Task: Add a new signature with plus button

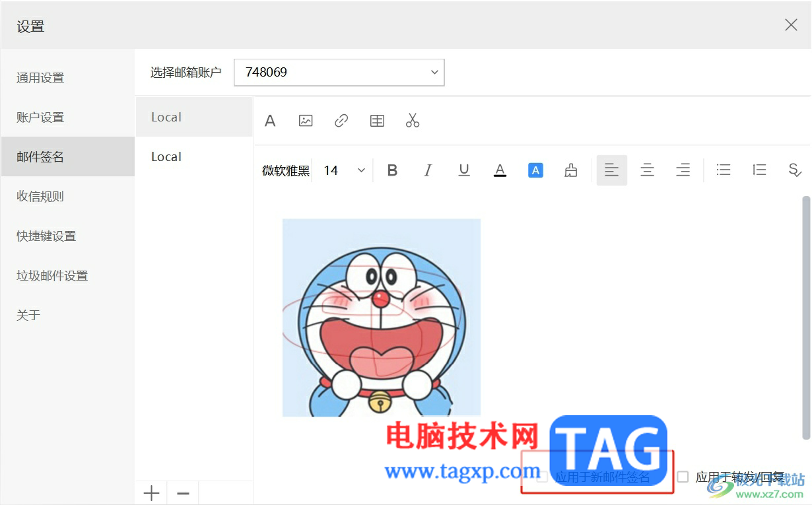Action: point(152,493)
